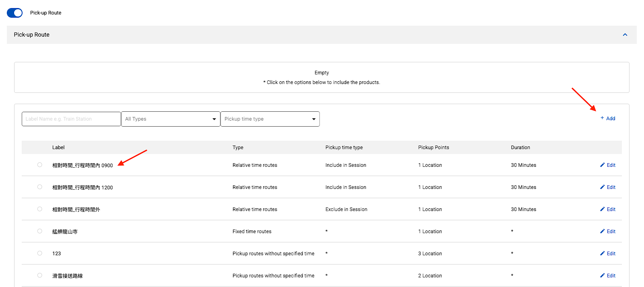Click the pencil icon for 猛舺龍山寺 row
This screenshot has height=287, width=644.
[602, 231]
